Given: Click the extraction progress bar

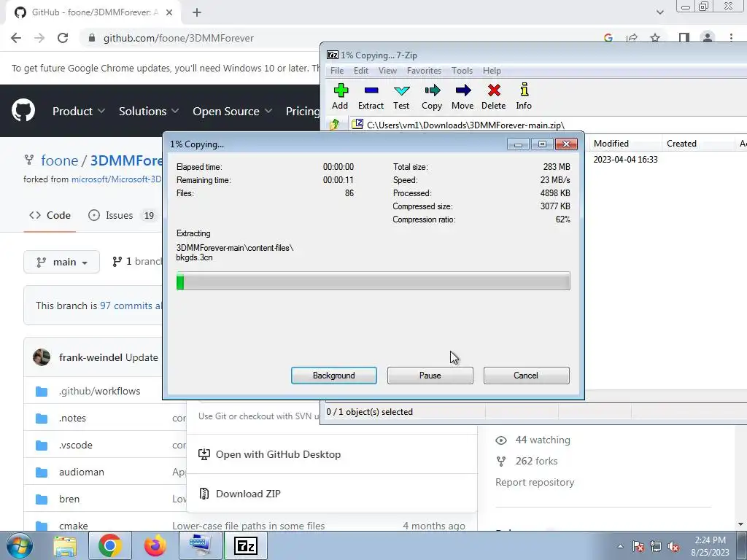Looking at the screenshot, I should coord(373,281).
